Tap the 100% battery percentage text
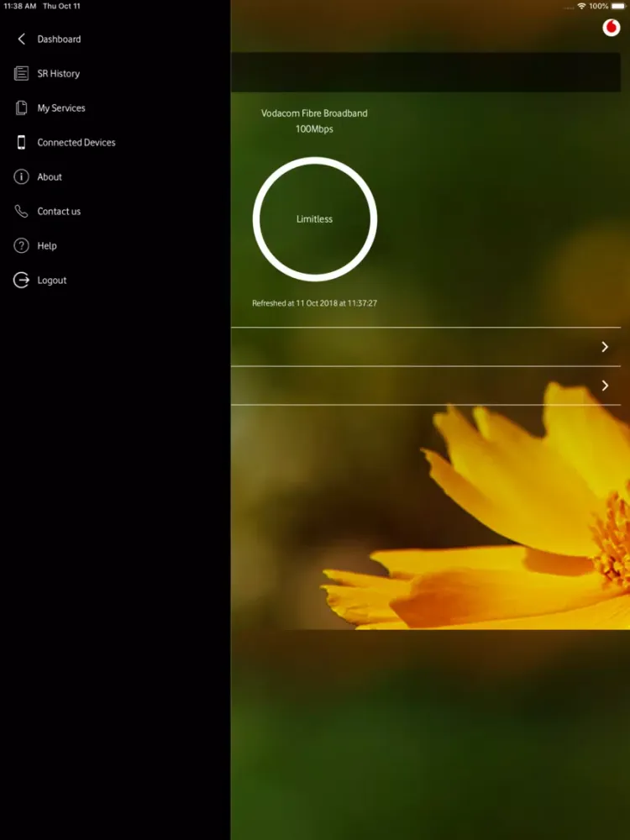Image resolution: width=630 pixels, height=840 pixels. point(598,6)
